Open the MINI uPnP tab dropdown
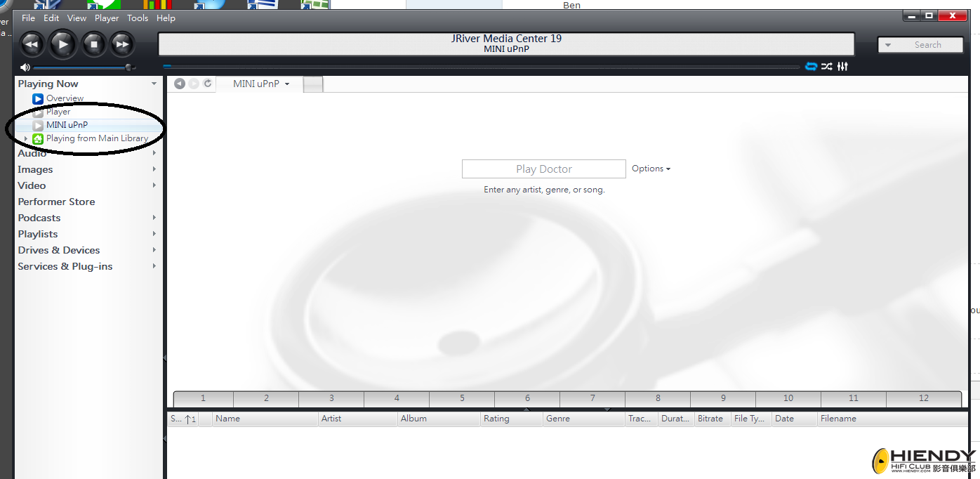 coord(287,84)
